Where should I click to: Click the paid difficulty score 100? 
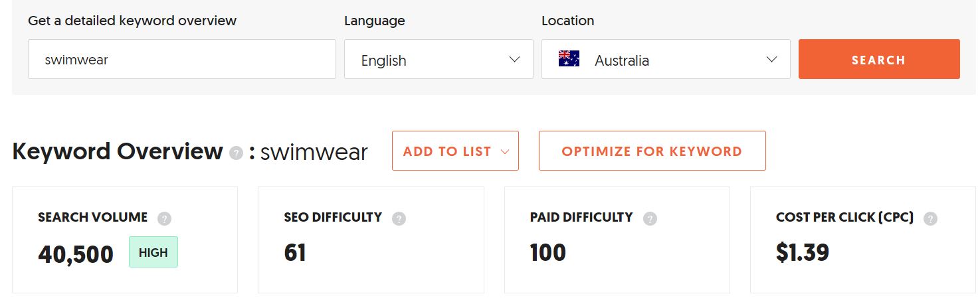[548, 253]
